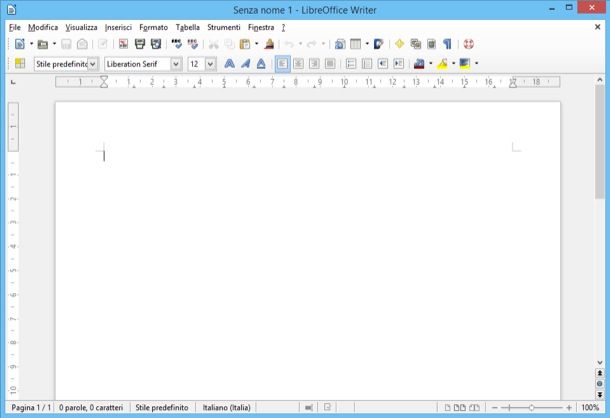Image resolution: width=610 pixels, height=418 pixels.
Task: Open the Navigator star icon
Action: (399, 44)
